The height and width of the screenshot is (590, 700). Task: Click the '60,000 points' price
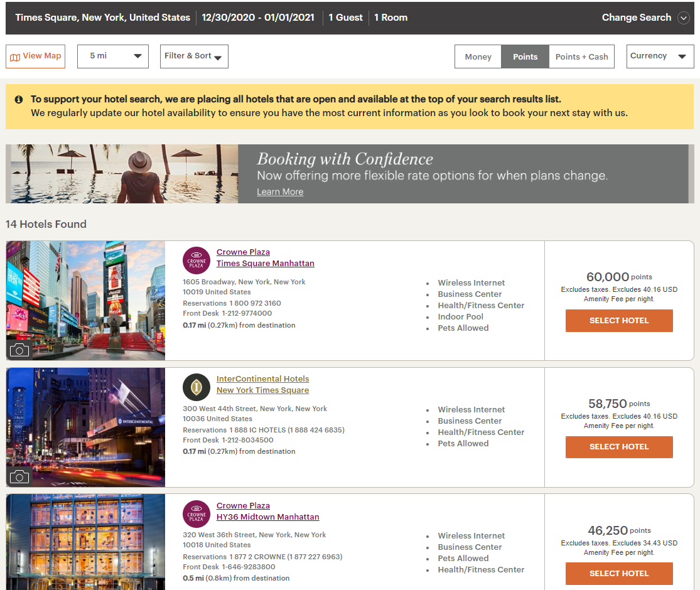(x=619, y=277)
